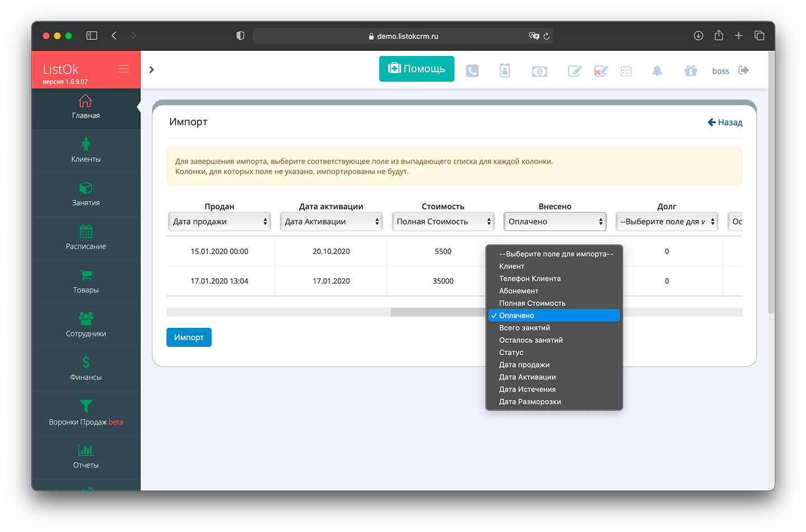Click the pencil icon with red X
This screenshot has width=806, height=532.
[x=600, y=70]
